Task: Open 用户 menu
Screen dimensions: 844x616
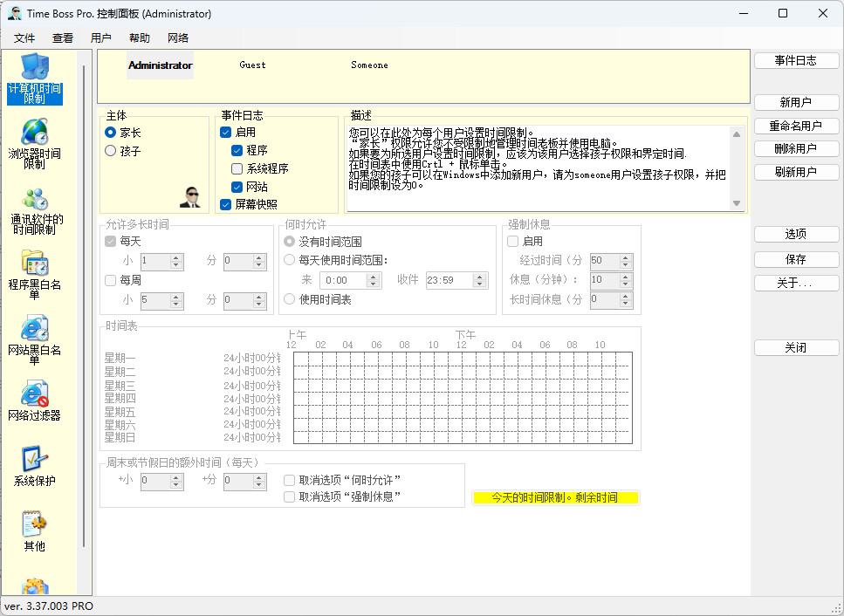Action: (100, 38)
